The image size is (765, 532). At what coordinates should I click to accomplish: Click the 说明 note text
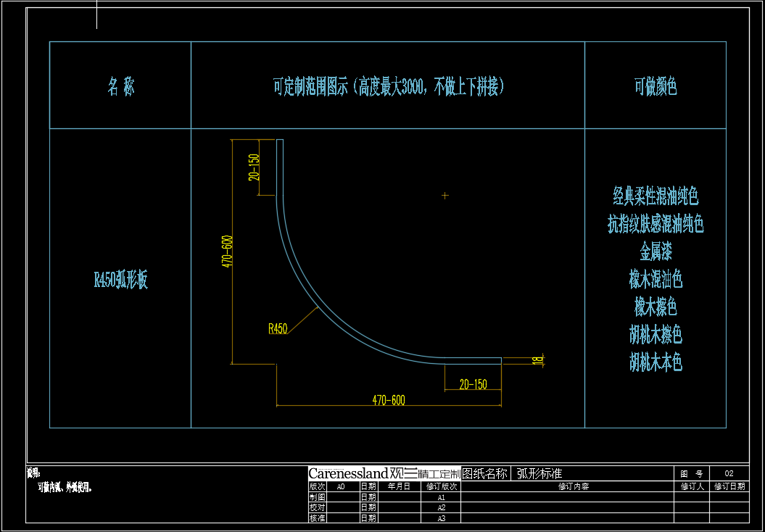tap(34, 473)
